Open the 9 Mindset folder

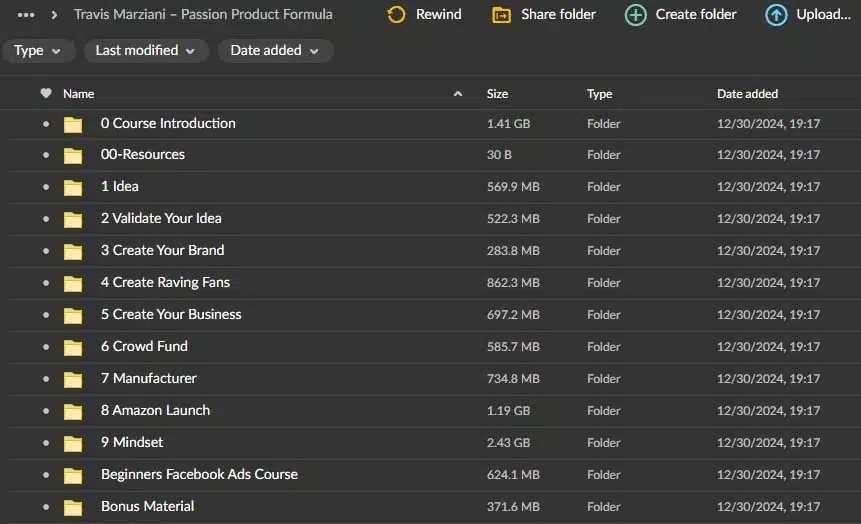[132, 442]
